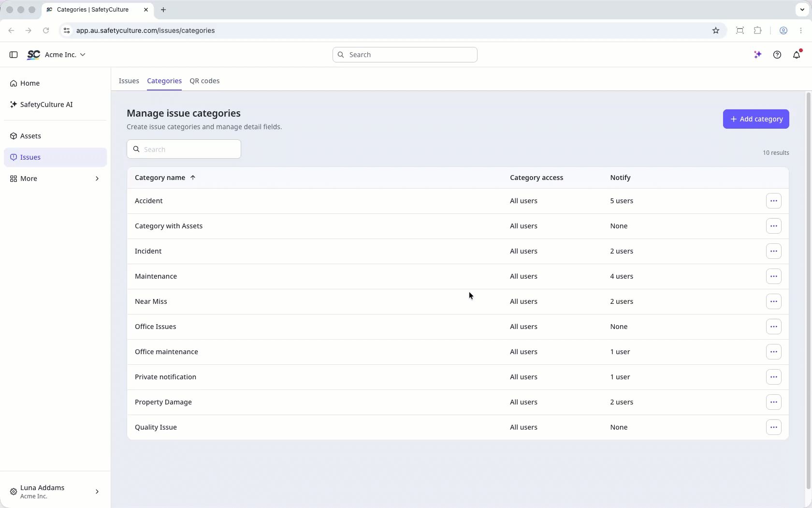Image resolution: width=812 pixels, height=508 pixels.
Task: Open the notifications bell
Action: click(x=797, y=55)
